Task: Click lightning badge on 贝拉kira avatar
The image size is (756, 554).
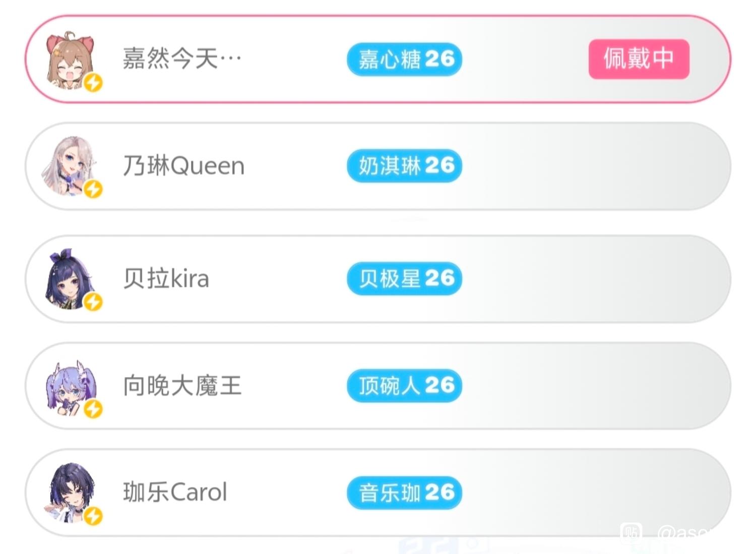Action: (x=93, y=302)
